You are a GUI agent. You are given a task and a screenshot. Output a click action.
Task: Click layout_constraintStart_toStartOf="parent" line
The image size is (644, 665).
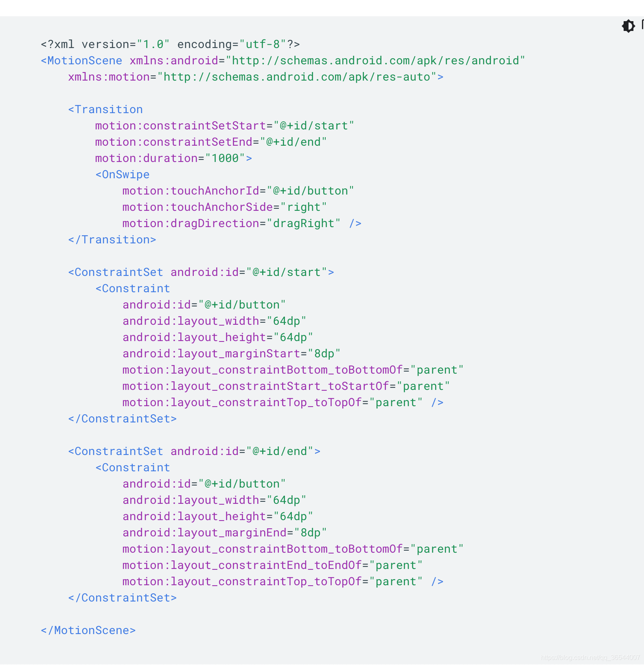click(x=286, y=386)
